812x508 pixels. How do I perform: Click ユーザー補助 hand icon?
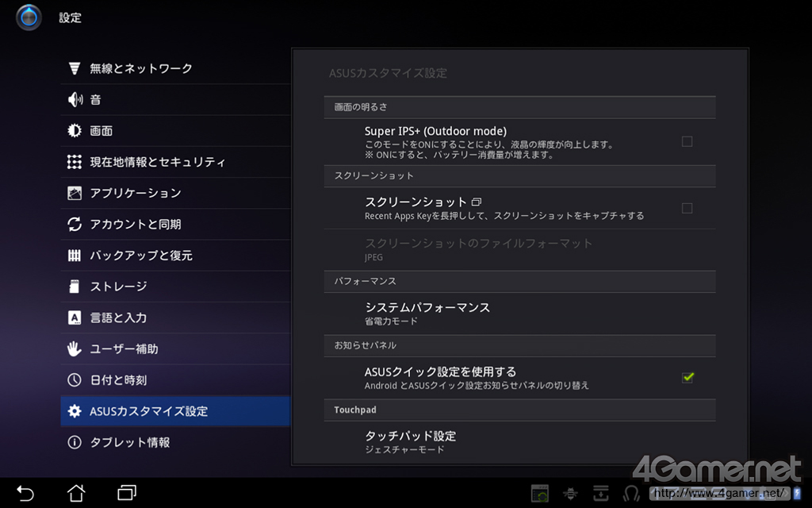point(75,349)
